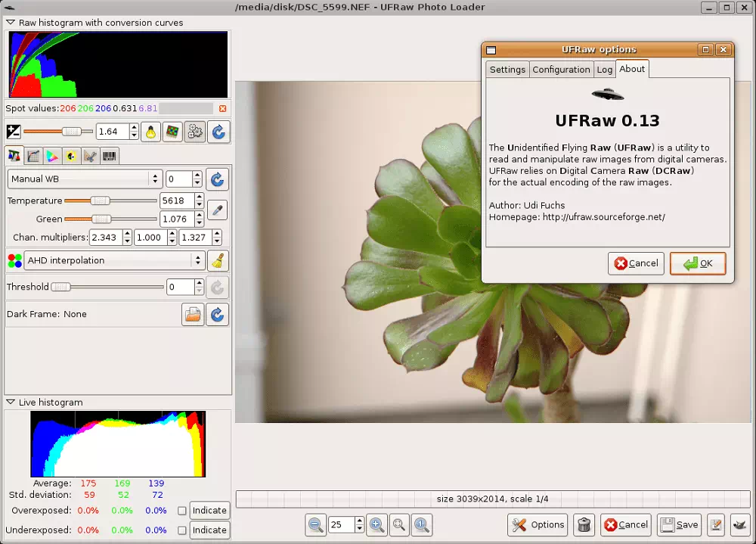This screenshot has height=544, width=756.
Task: Click the Temperature value spinner arrows
Action: [x=199, y=201]
